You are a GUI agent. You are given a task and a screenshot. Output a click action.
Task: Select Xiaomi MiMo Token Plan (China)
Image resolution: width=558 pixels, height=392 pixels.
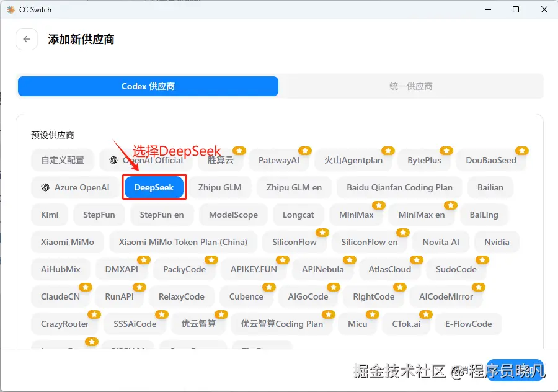point(183,242)
